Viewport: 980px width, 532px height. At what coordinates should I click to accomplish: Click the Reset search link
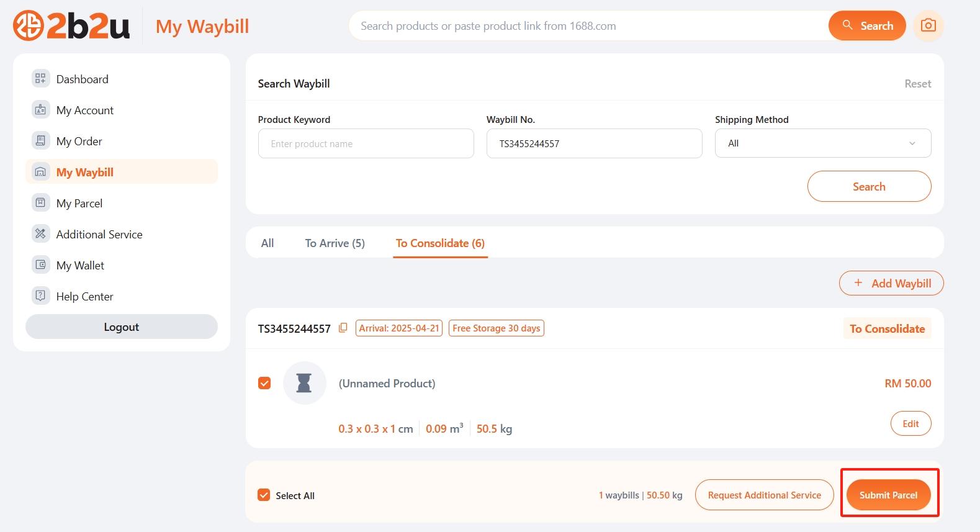tap(917, 84)
